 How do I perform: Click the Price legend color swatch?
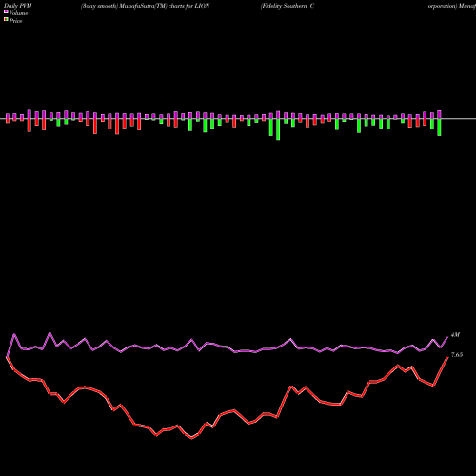6,20
